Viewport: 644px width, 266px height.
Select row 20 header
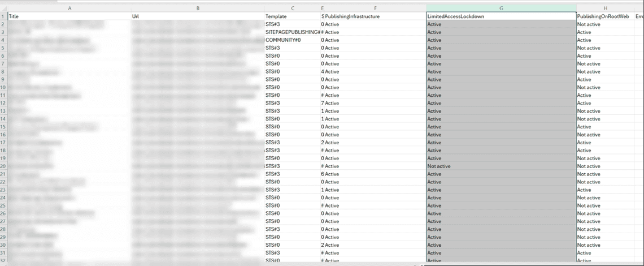pyautogui.click(x=4, y=166)
